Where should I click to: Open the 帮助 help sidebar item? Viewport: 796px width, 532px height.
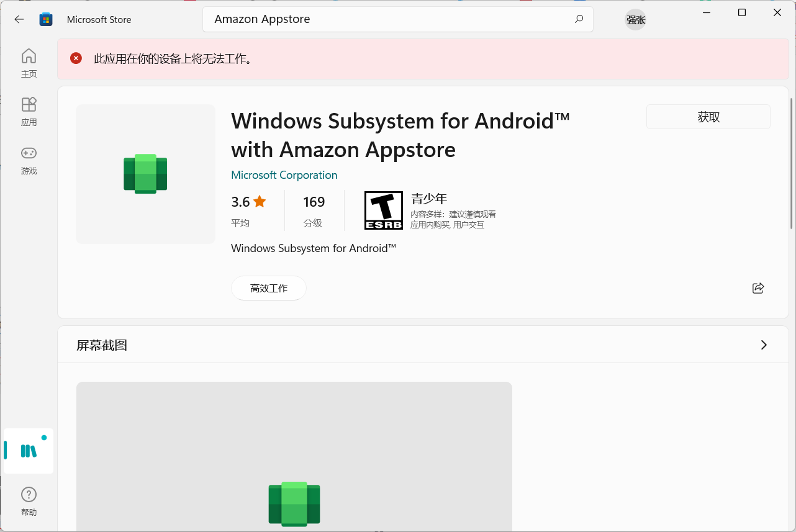29,502
